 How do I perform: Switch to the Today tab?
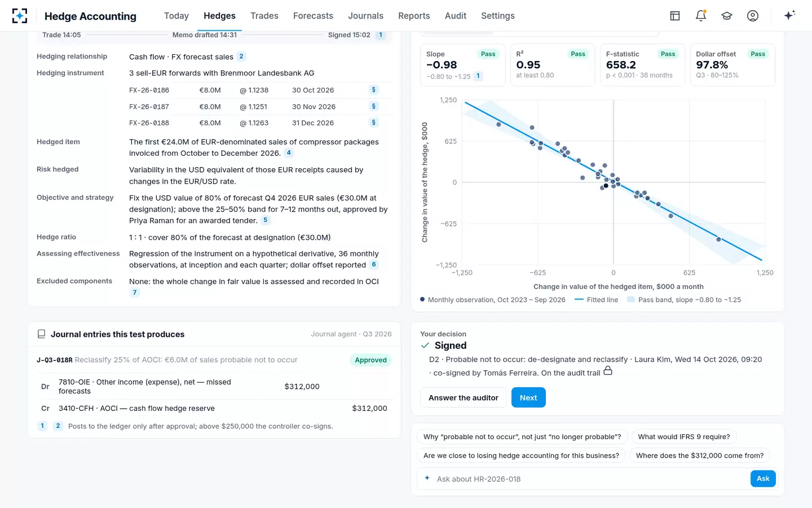[x=176, y=16]
